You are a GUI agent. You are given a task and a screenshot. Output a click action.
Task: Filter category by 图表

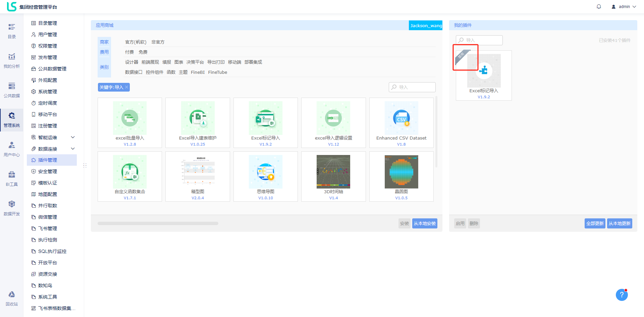tap(179, 62)
